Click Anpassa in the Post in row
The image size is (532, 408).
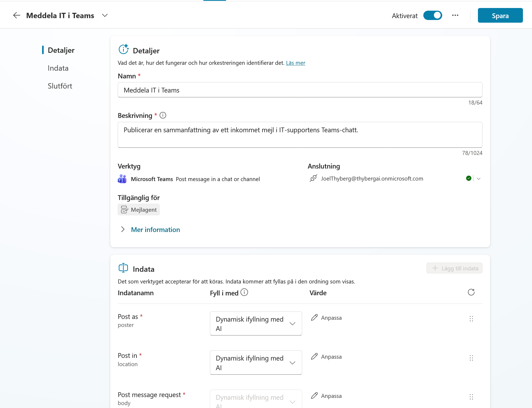326,357
